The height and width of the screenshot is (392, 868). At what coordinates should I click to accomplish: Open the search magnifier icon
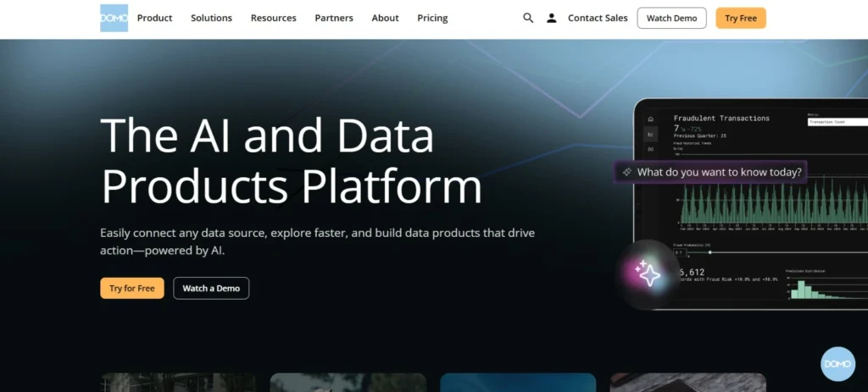[x=528, y=18]
